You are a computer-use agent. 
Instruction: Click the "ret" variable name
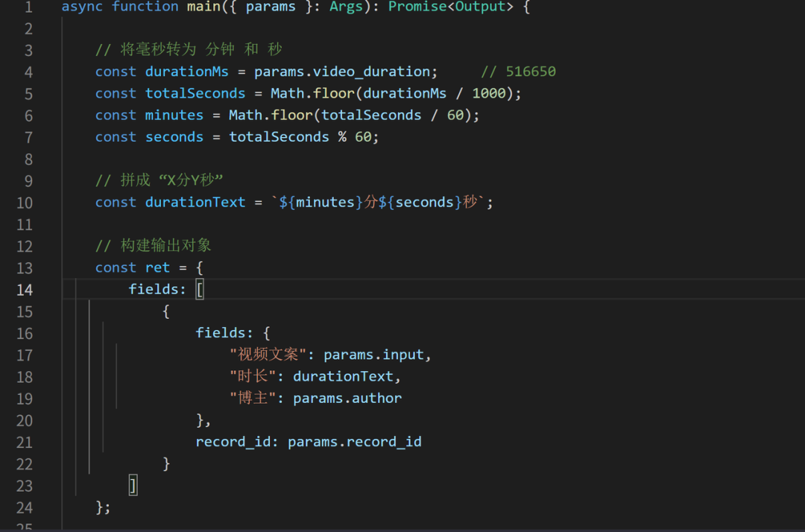click(x=157, y=267)
